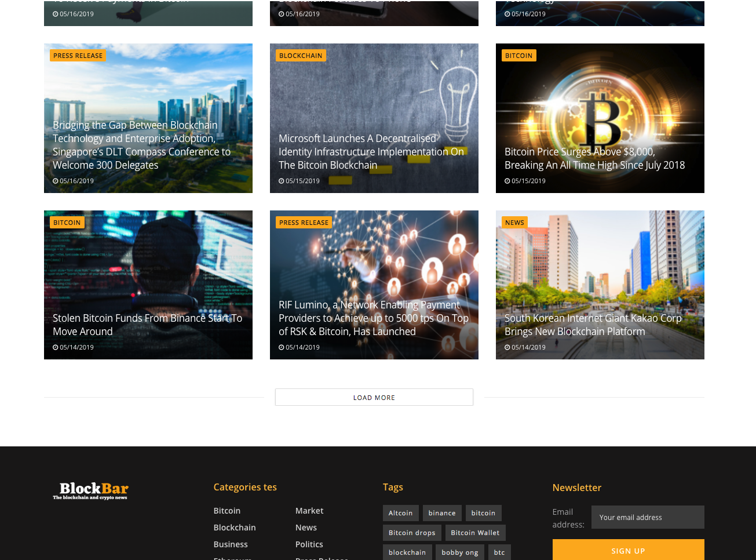Click the BlockBar logo in the footer
Screen dimensions: 756x560
coord(91,490)
